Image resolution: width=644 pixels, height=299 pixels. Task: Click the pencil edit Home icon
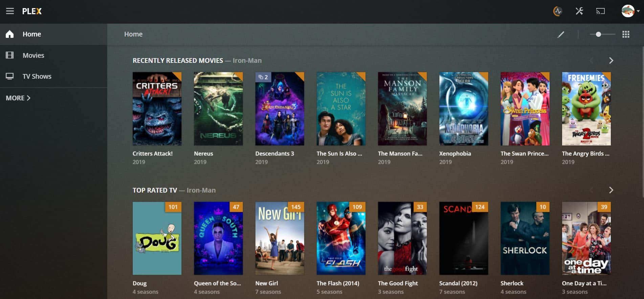click(561, 34)
